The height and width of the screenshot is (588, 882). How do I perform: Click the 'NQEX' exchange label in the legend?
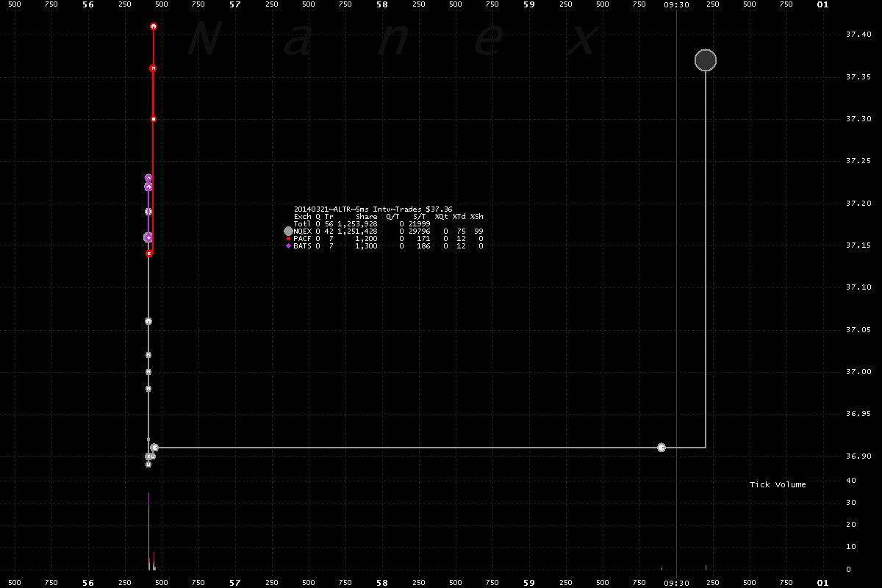pyautogui.click(x=302, y=232)
